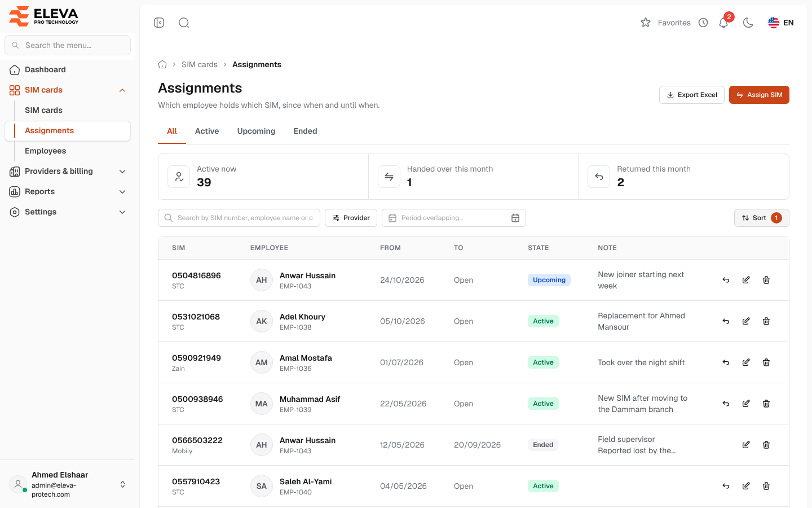Open the Sort options
This screenshot has height=508, width=812.
(x=761, y=218)
